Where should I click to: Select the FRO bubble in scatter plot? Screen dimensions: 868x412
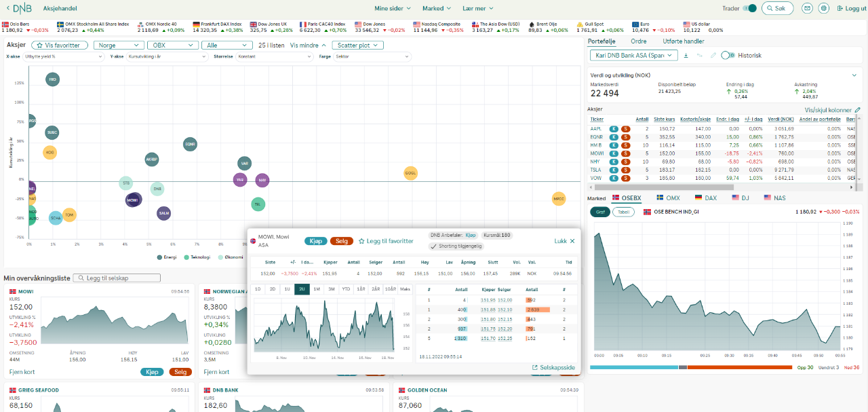[x=52, y=79]
